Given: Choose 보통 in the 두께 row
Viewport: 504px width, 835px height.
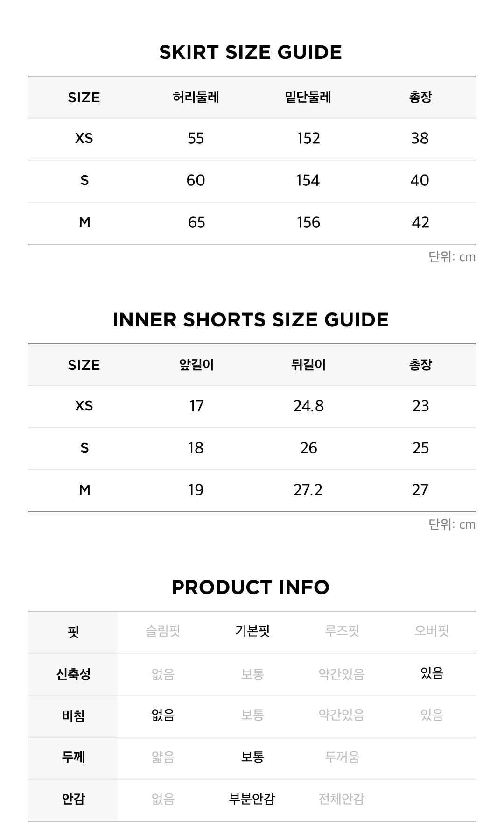Looking at the screenshot, I should pos(252,757).
